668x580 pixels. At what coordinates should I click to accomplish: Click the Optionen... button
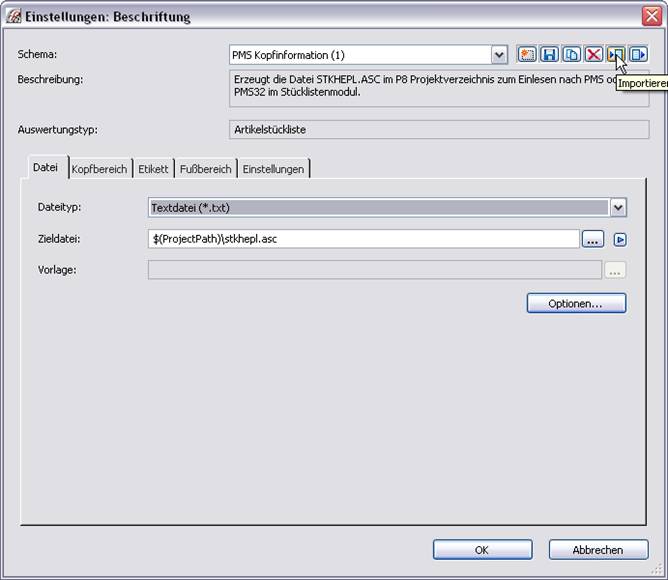[576, 303]
